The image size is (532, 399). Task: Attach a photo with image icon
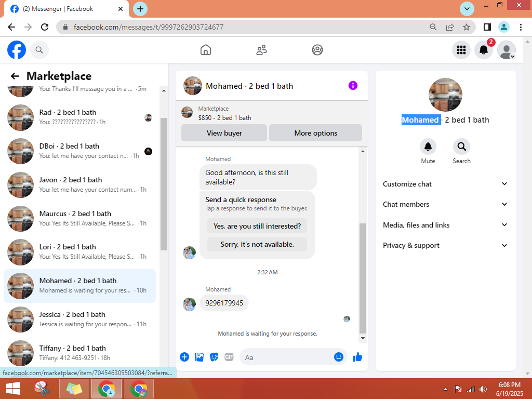[199, 357]
